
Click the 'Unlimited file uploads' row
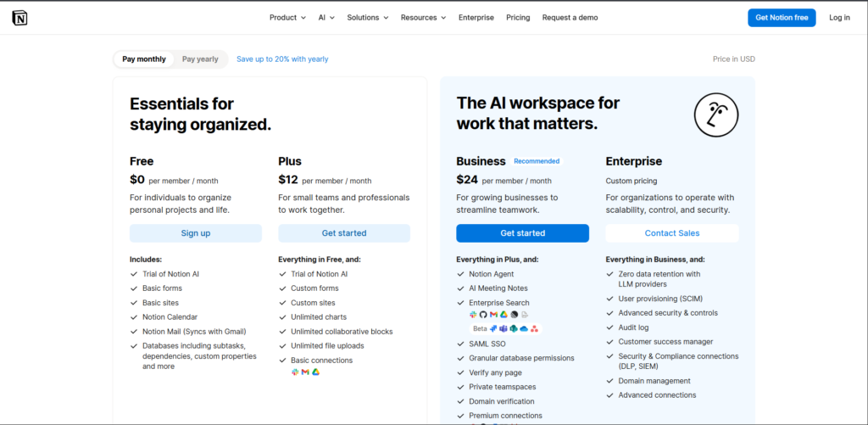point(327,346)
